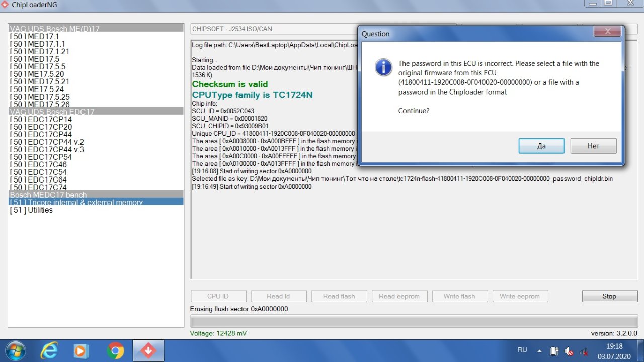
Task: Click the RU language indicator
Action: [522, 350]
